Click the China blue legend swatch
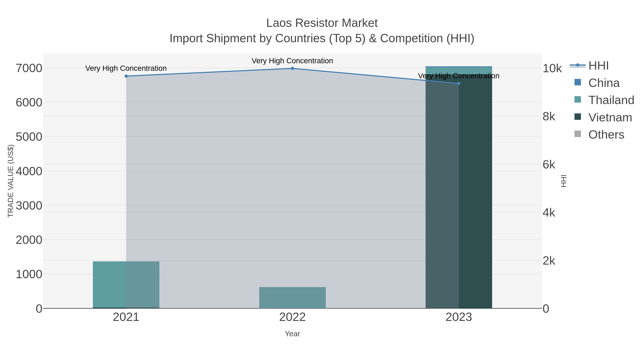Screen dimensions: 644x362 [x=578, y=82]
